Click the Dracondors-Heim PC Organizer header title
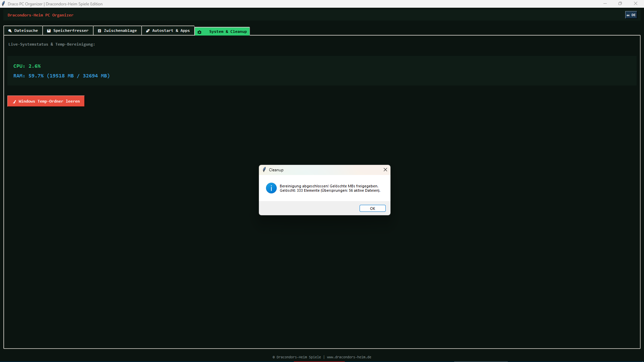The image size is (644, 362). [41, 15]
